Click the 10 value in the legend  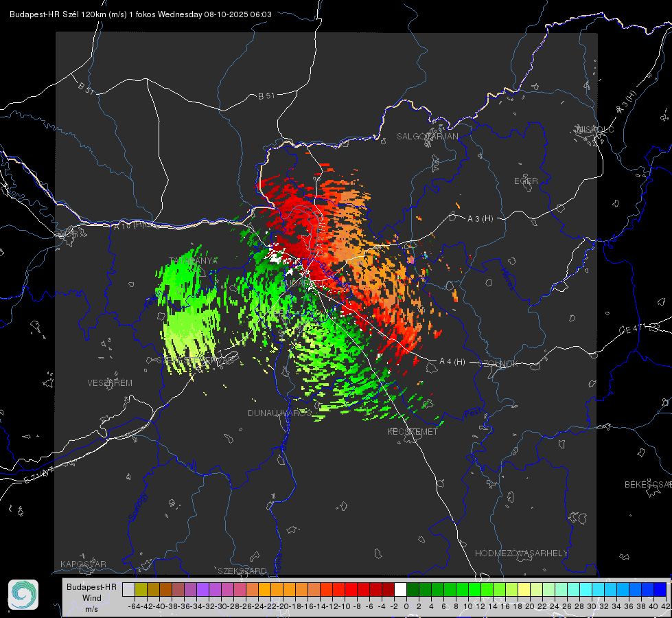468,606
